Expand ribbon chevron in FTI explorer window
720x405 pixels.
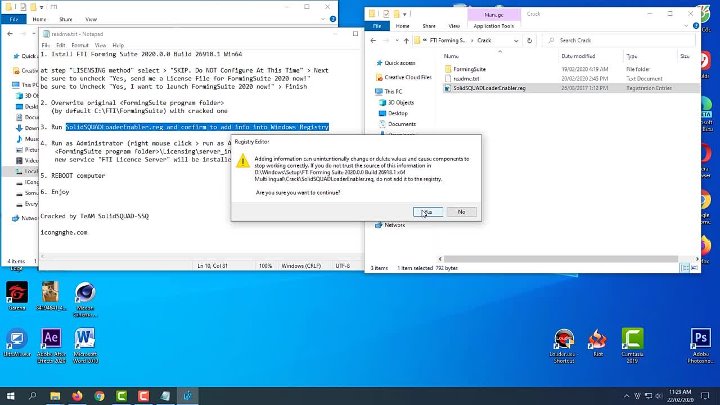pos(323,19)
